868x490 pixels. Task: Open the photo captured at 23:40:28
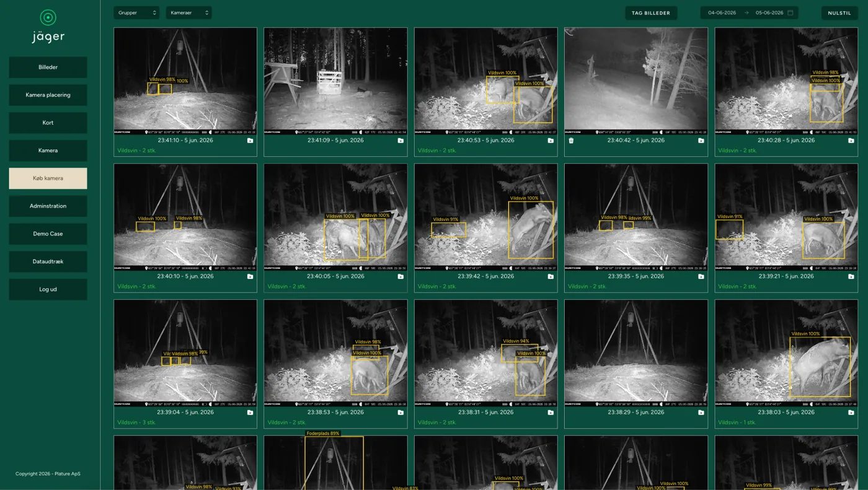(786, 81)
